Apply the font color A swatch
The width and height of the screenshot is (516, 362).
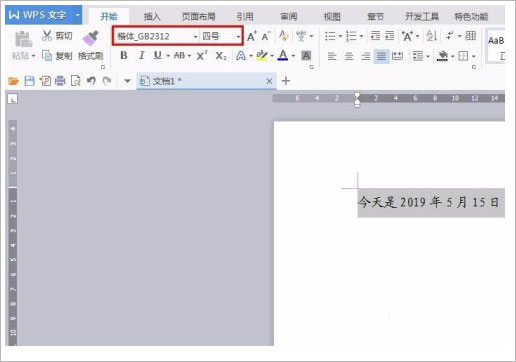click(283, 55)
